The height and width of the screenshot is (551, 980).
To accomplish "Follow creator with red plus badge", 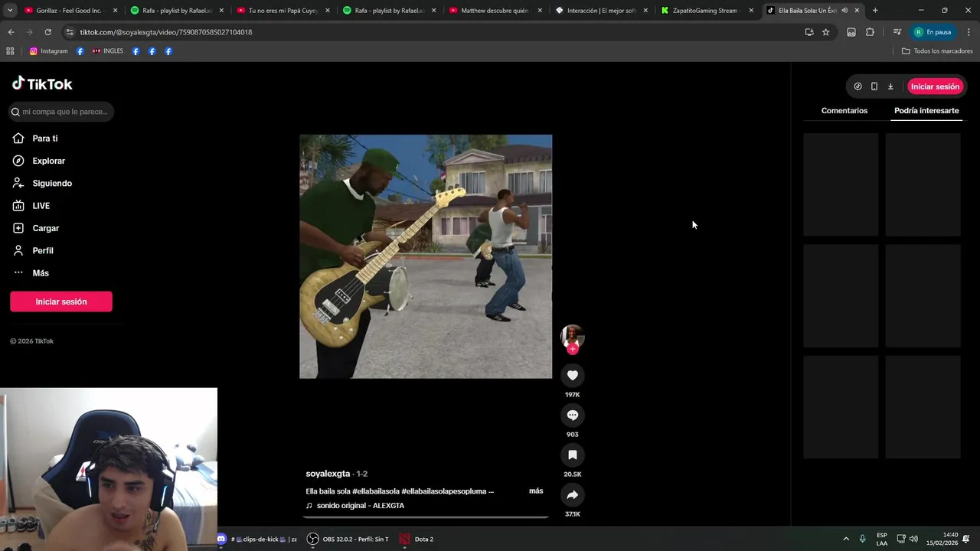I will coord(572,349).
